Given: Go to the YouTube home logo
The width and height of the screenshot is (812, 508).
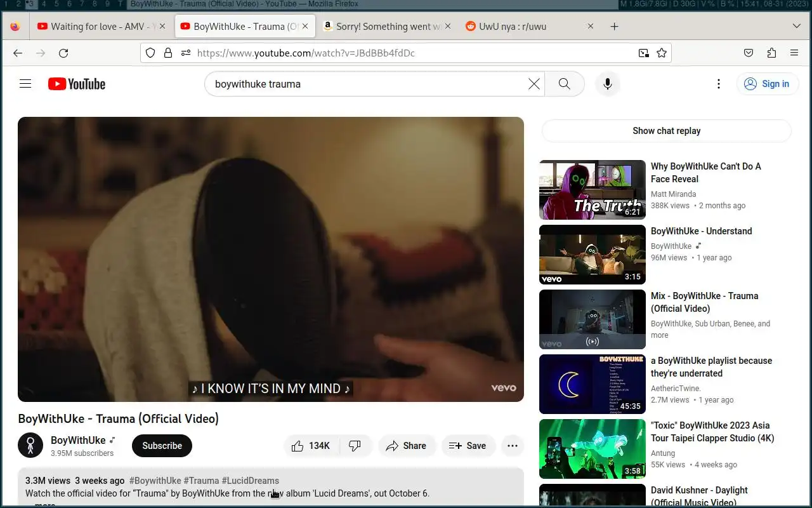Looking at the screenshot, I should pos(77,84).
